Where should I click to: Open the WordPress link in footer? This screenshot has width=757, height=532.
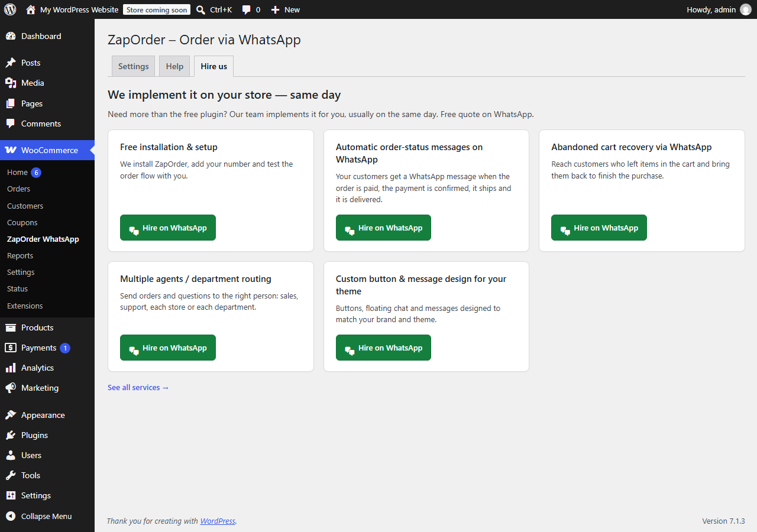pos(218,521)
